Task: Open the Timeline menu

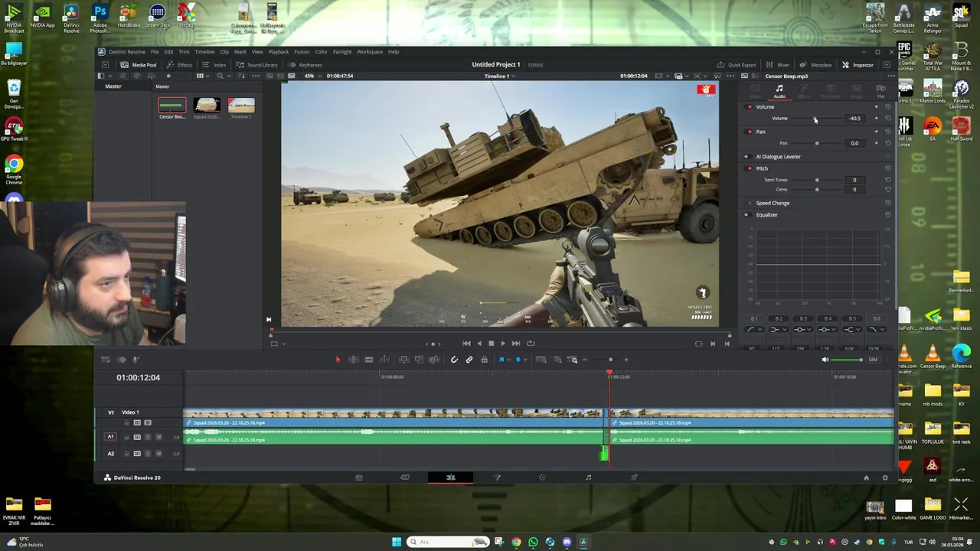Action: click(x=204, y=52)
